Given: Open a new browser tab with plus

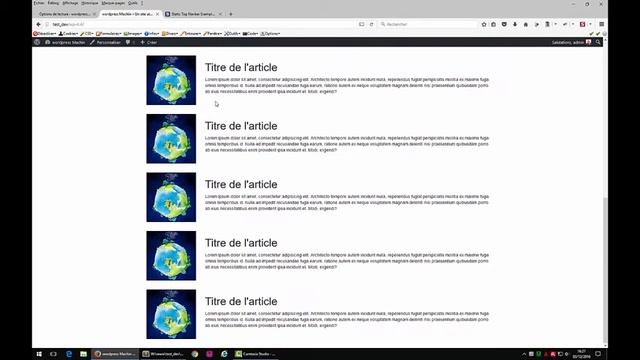Looking at the screenshot, I should pyautogui.click(x=231, y=14).
